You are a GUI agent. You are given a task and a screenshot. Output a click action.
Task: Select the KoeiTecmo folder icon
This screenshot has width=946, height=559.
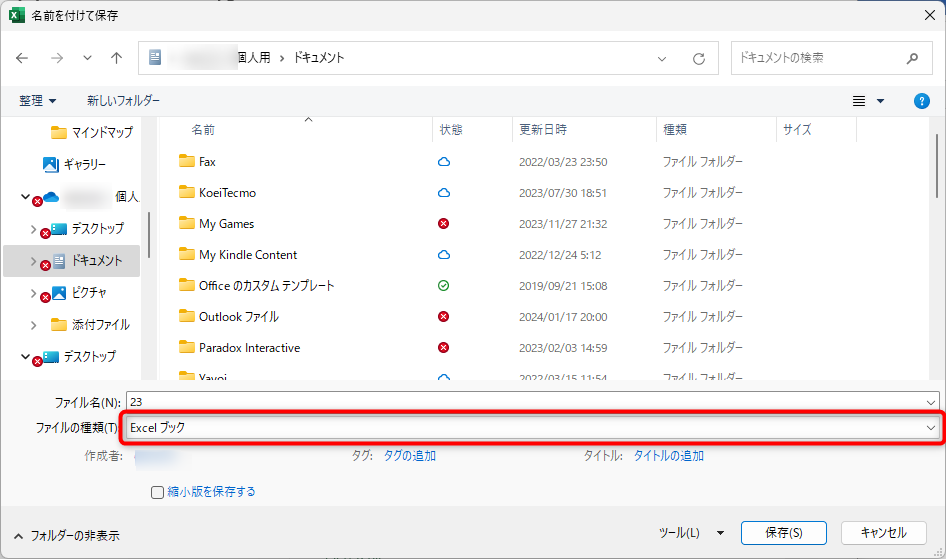coord(187,192)
